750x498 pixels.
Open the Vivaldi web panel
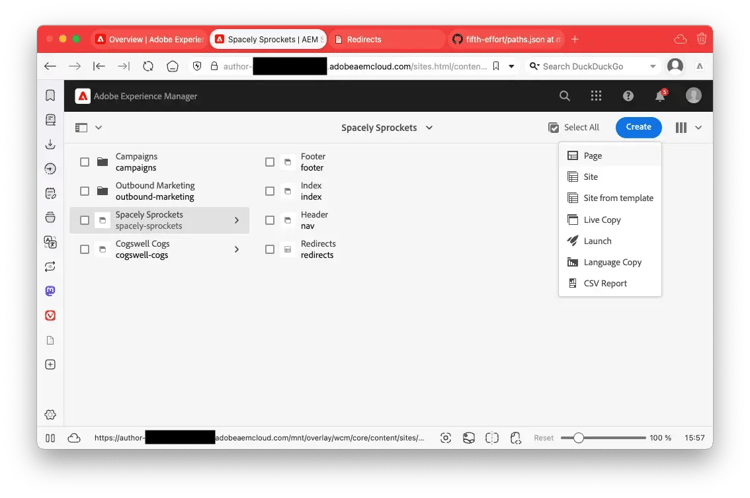tap(50, 315)
